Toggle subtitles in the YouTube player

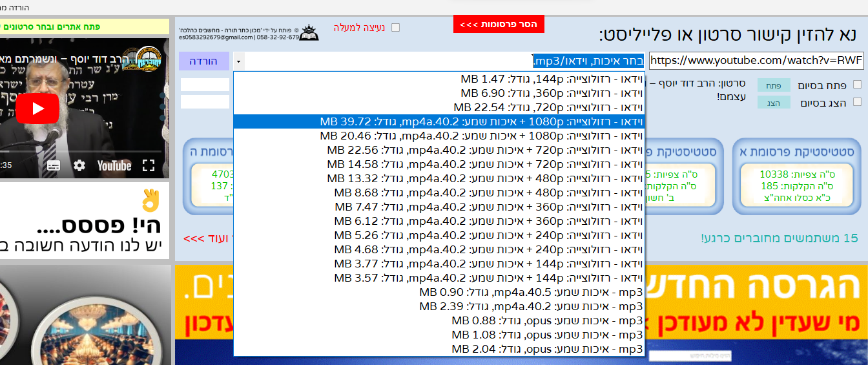click(x=54, y=165)
